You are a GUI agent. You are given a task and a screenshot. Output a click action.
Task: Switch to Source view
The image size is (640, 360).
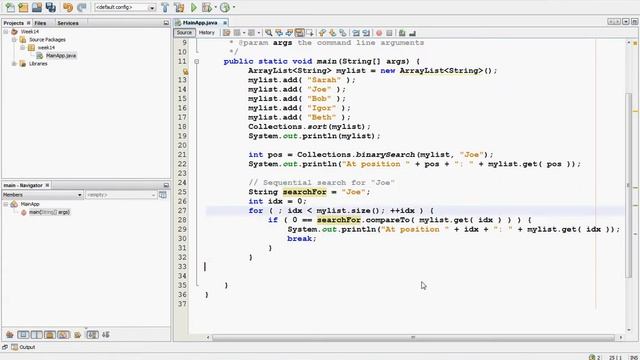click(184, 33)
